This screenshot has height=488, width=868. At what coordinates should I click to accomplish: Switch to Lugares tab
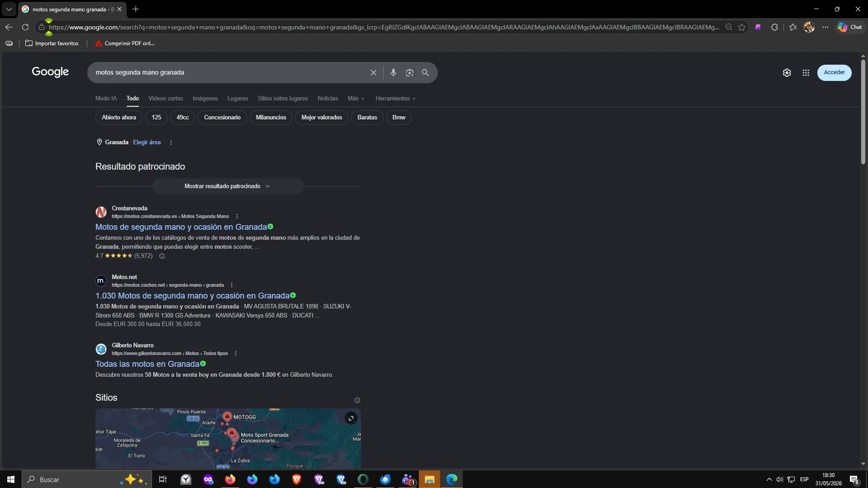(x=237, y=99)
